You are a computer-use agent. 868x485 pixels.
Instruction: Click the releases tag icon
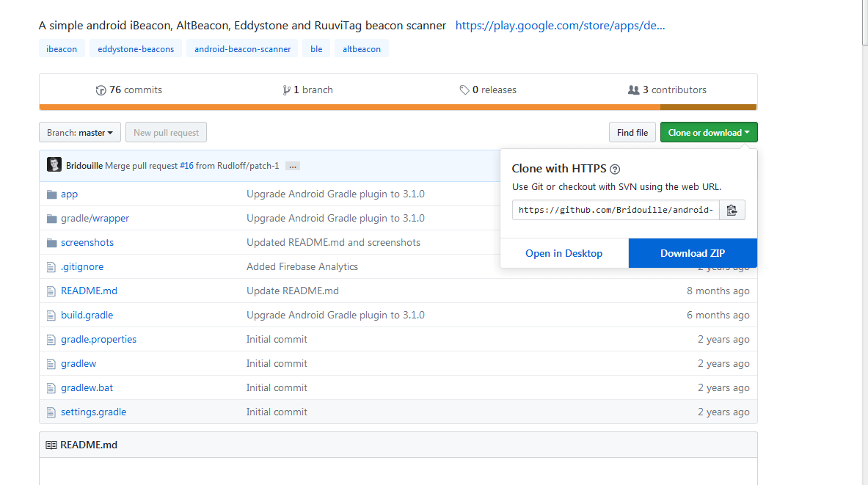point(464,90)
